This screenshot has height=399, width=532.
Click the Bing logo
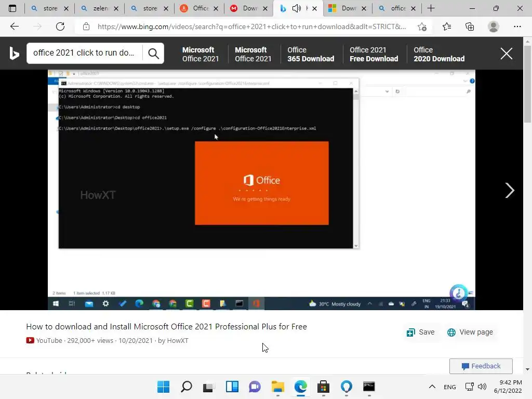click(x=14, y=54)
